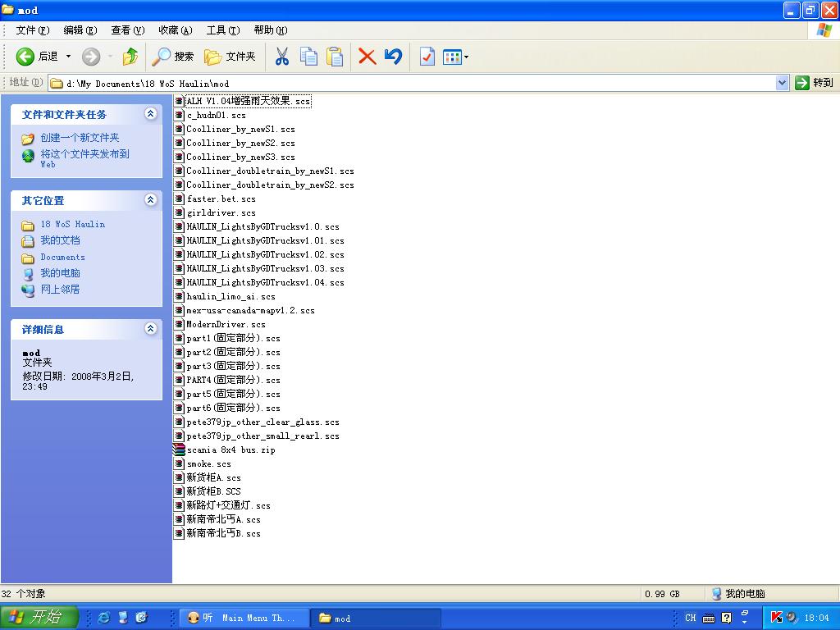
Task: Click the Copy toolbar icon
Action: [308, 57]
